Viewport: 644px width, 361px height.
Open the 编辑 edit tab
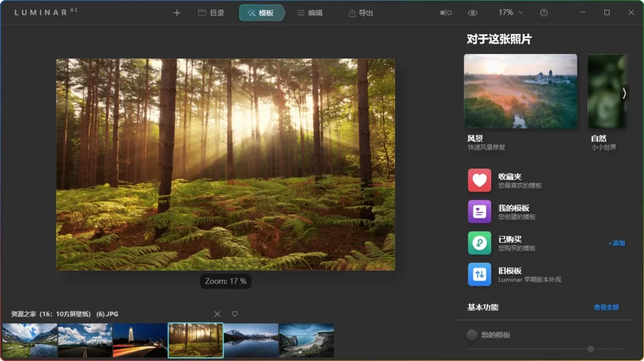pos(309,13)
